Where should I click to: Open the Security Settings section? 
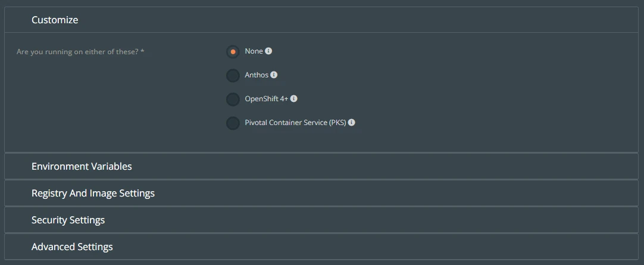(321, 220)
